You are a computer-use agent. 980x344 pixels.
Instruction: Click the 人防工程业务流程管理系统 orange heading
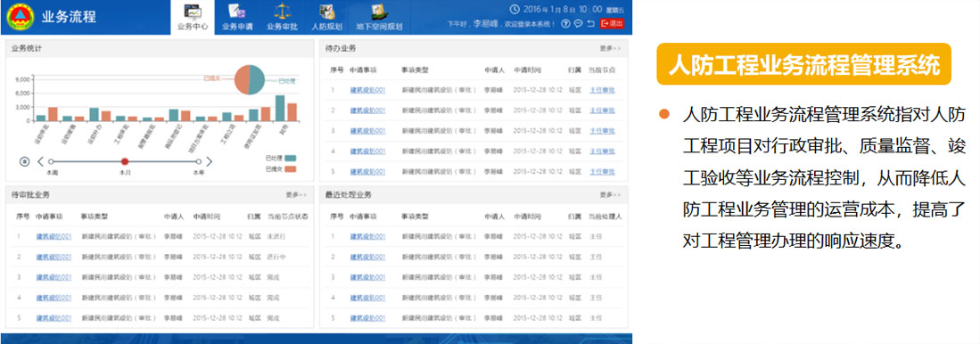click(x=803, y=64)
